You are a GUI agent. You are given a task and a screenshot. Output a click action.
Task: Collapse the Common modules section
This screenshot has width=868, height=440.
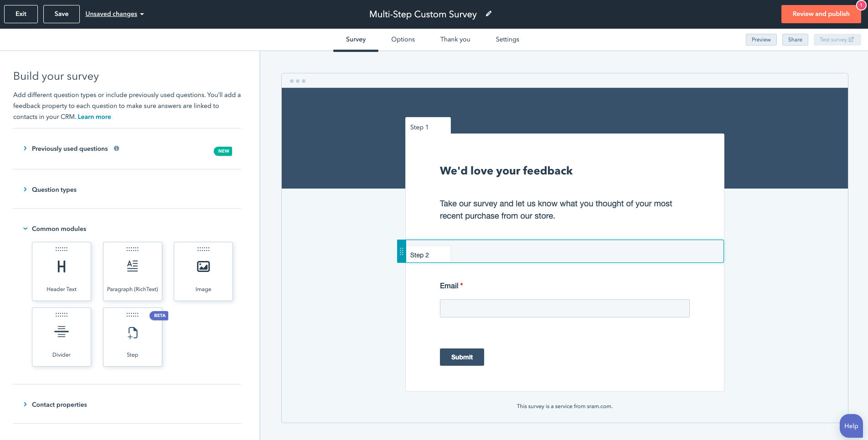tap(59, 229)
